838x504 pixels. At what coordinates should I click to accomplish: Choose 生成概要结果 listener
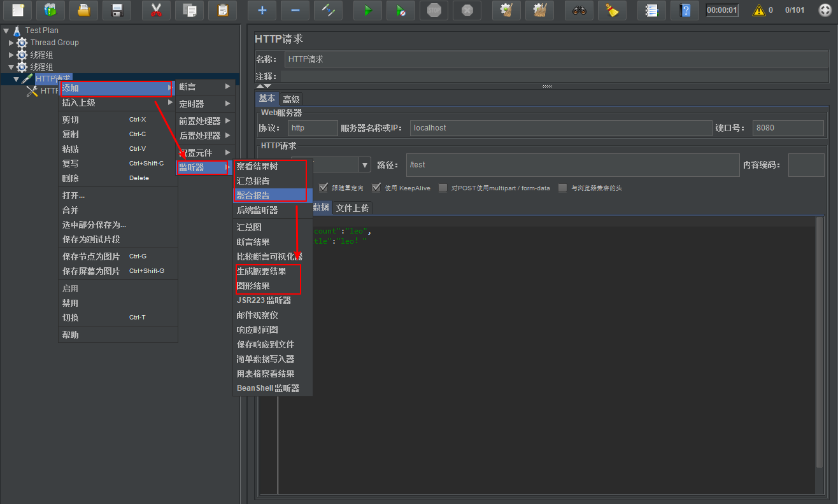click(273, 271)
